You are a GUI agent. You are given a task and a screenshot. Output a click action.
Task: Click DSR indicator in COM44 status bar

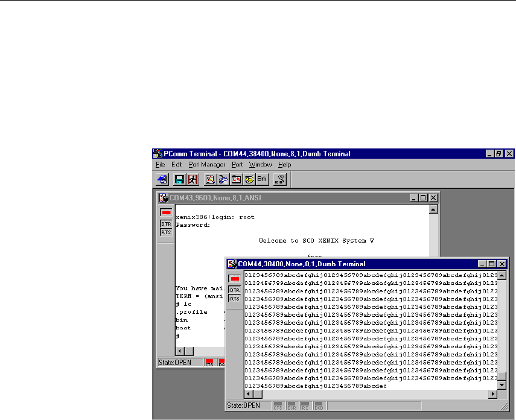(291, 406)
